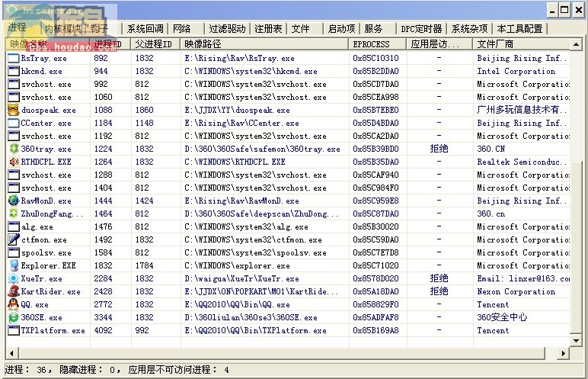Click the 拒绝 cell in KartRider row

coord(439,291)
